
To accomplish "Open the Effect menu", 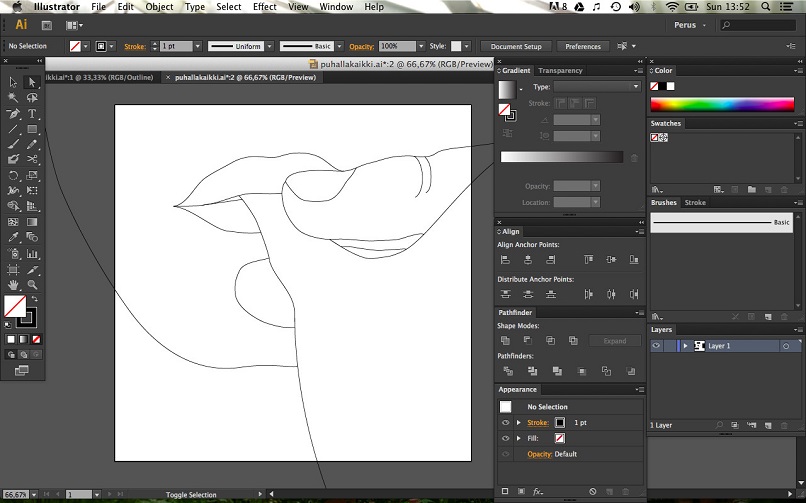I will [x=264, y=7].
